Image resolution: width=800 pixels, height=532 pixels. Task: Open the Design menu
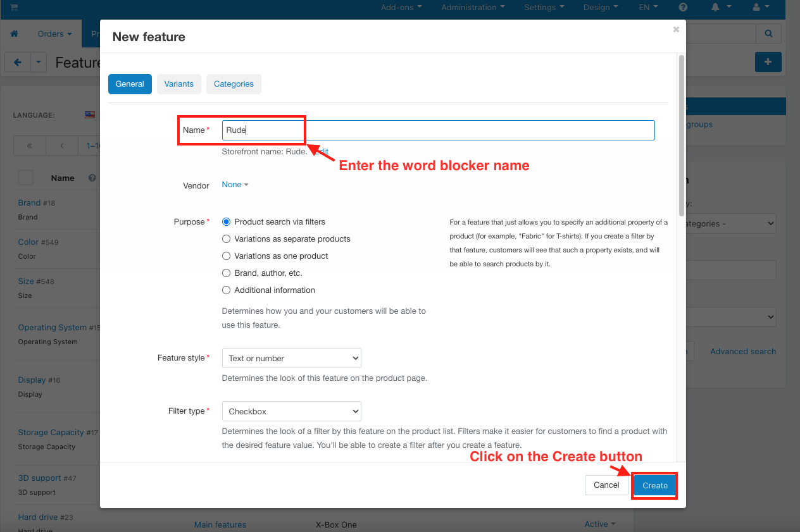601,8
